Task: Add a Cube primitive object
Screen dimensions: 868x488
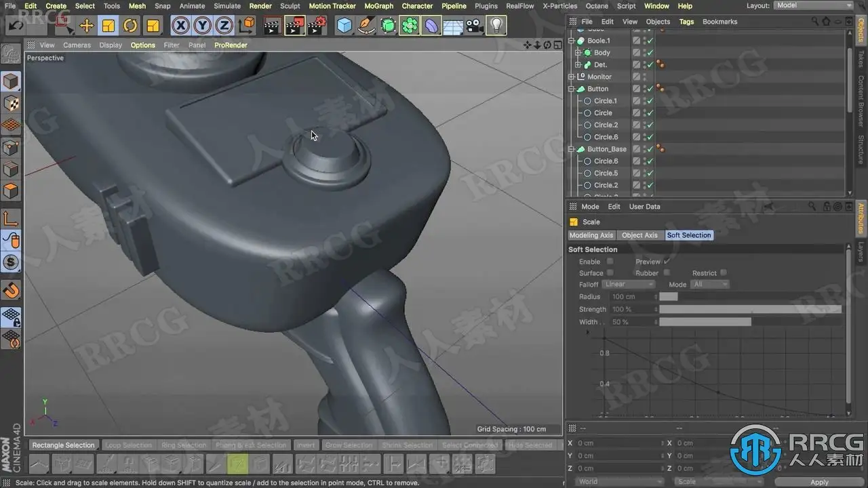Action: tap(344, 26)
